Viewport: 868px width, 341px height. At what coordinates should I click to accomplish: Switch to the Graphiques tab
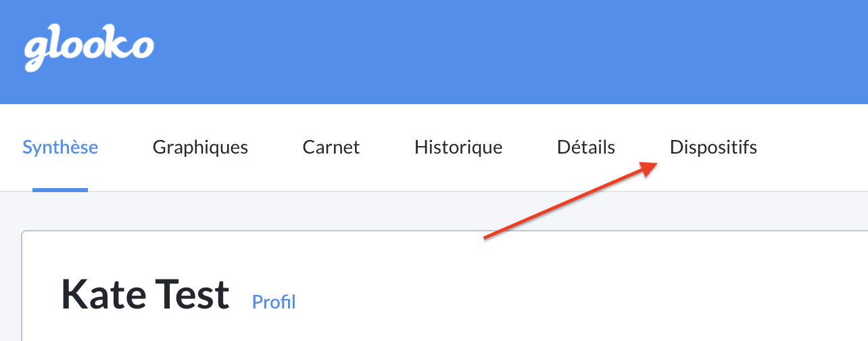click(200, 147)
